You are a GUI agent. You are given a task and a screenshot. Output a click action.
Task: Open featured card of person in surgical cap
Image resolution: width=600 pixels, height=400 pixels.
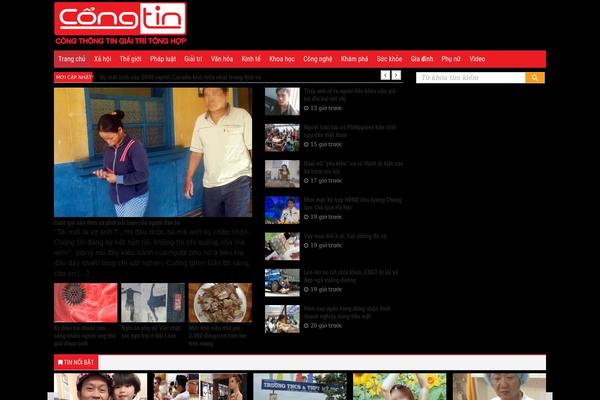[499, 387]
